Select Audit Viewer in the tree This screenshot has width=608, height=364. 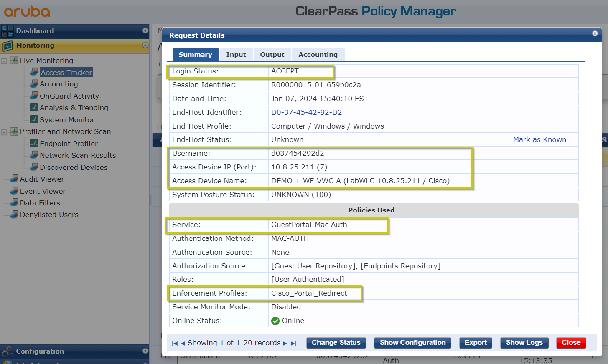pos(42,179)
